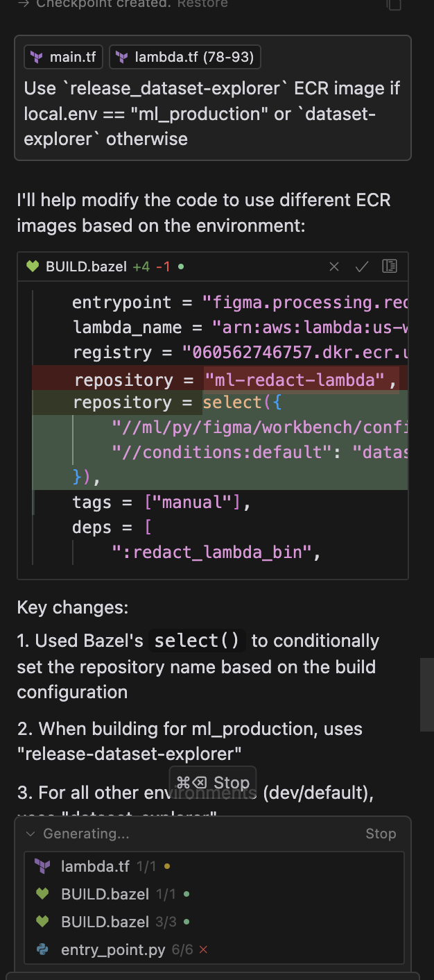Click the Bazel heart icon in code header
This screenshot has width=434, height=980.
tap(33, 267)
